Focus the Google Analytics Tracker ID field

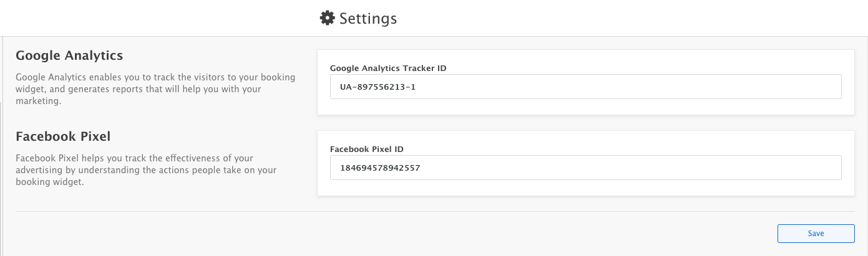click(x=585, y=87)
